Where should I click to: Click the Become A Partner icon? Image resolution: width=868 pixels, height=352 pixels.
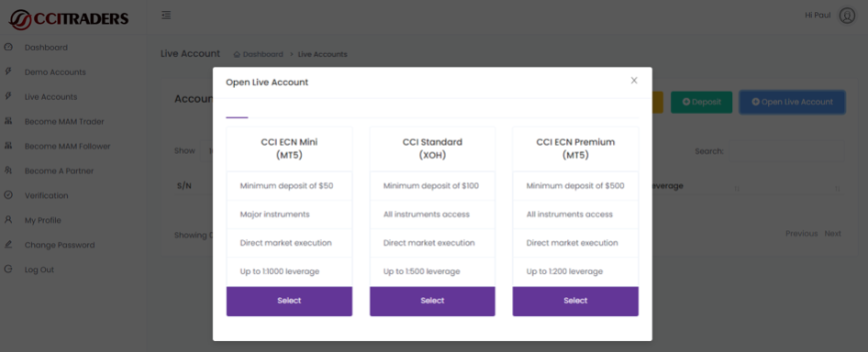click(x=8, y=170)
